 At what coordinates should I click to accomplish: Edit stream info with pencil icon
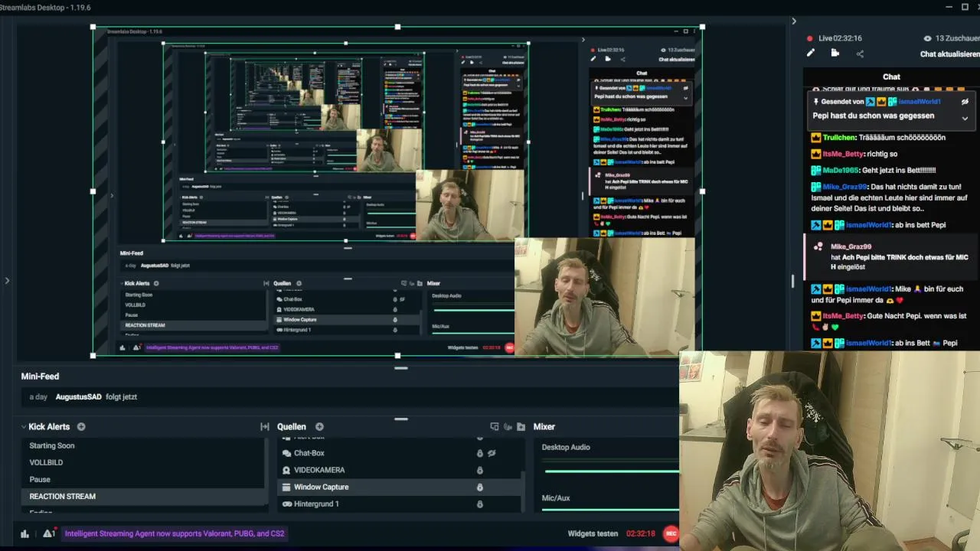click(x=811, y=53)
